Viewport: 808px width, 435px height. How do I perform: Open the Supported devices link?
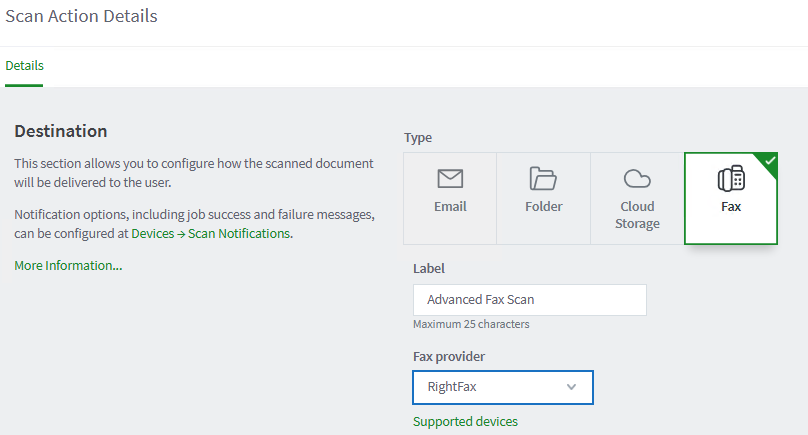click(465, 421)
